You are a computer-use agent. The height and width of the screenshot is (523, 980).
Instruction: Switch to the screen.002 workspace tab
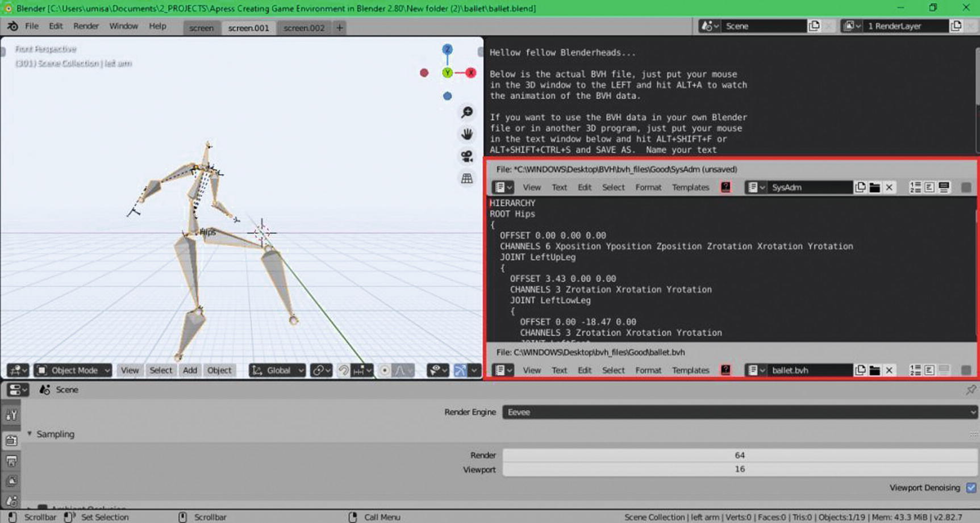[304, 28]
